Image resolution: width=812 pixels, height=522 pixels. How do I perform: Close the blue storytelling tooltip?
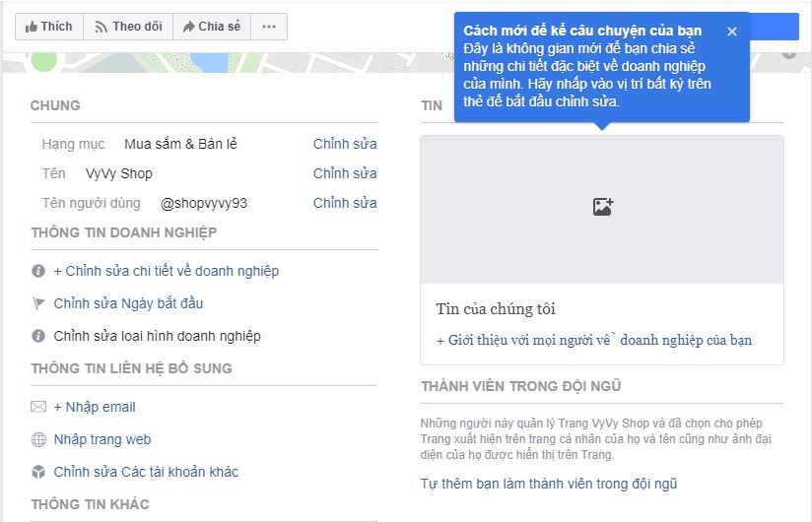(x=732, y=32)
